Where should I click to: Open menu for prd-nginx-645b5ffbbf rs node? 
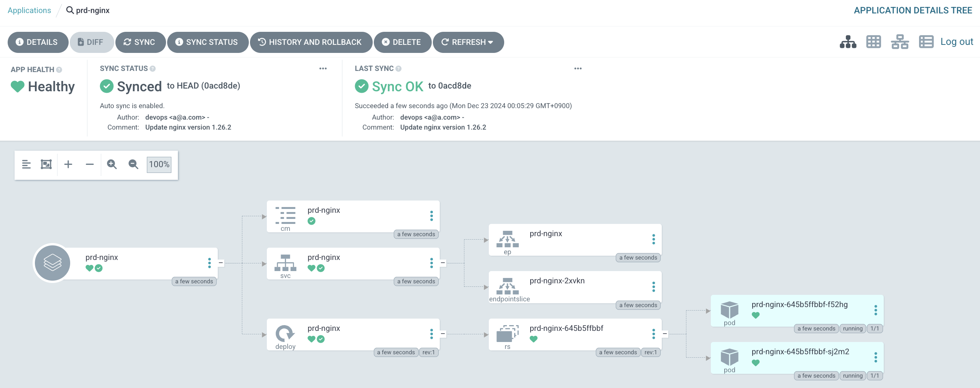pos(653,334)
